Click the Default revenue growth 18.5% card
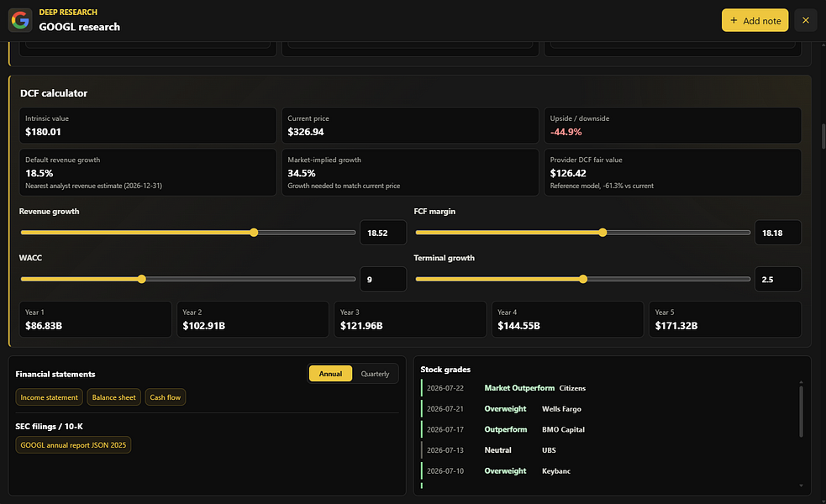This screenshot has height=504, width=826. pos(148,172)
